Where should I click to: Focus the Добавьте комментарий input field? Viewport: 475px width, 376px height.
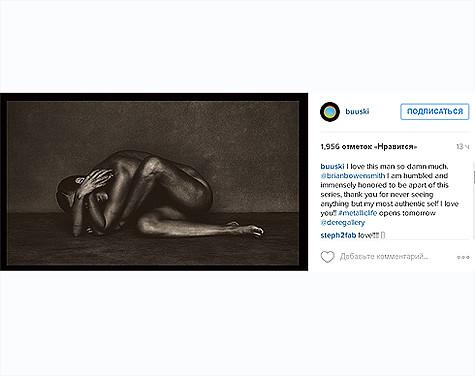coord(384,257)
